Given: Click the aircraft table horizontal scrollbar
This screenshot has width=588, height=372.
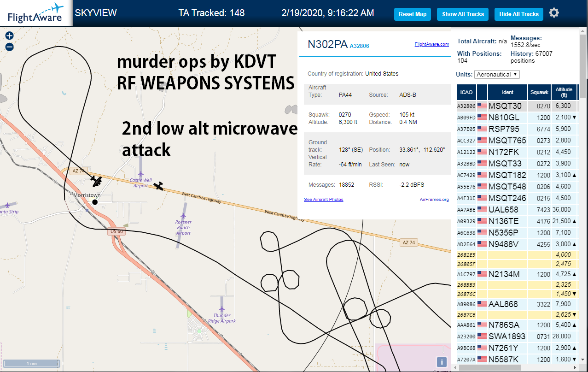Looking at the screenshot, I should (489, 367).
